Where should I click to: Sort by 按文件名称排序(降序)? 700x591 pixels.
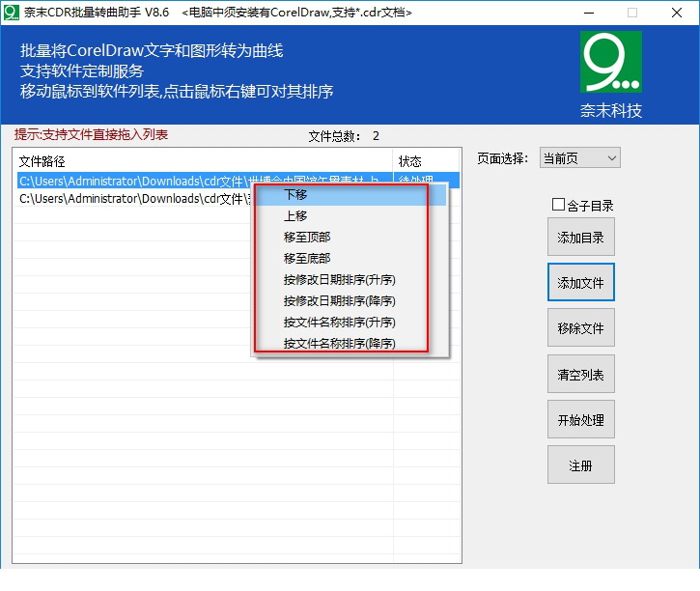tap(350, 343)
